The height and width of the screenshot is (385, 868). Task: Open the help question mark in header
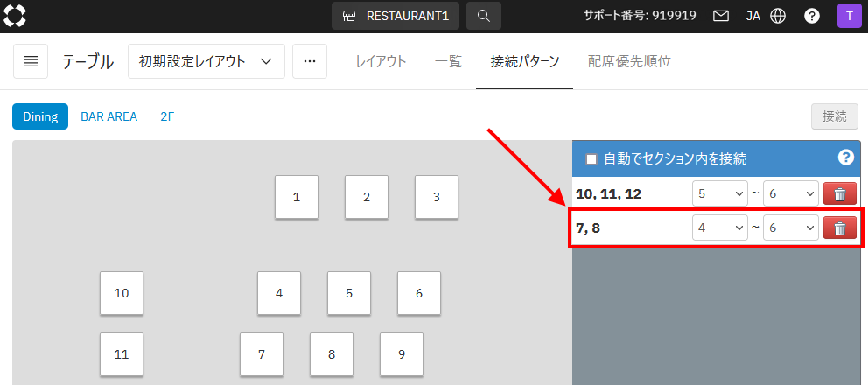click(812, 16)
